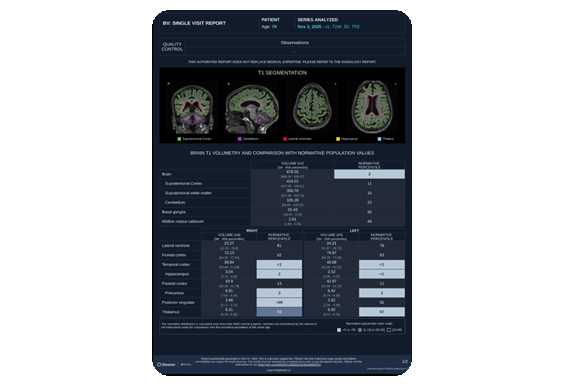This screenshot has height=386, width=564.
Task: Click the patient age value 79
Action: coord(274,27)
